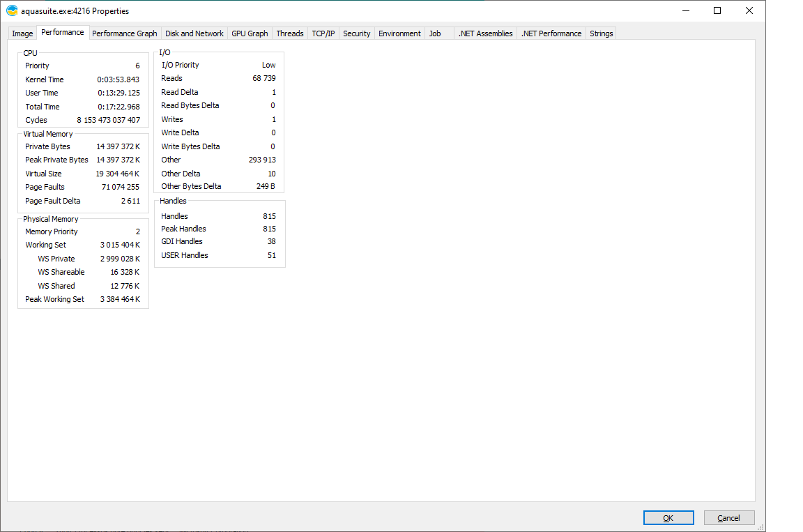The image size is (803, 532).
Task: Click the Private Bytes label
Action: tap(47, 146)
